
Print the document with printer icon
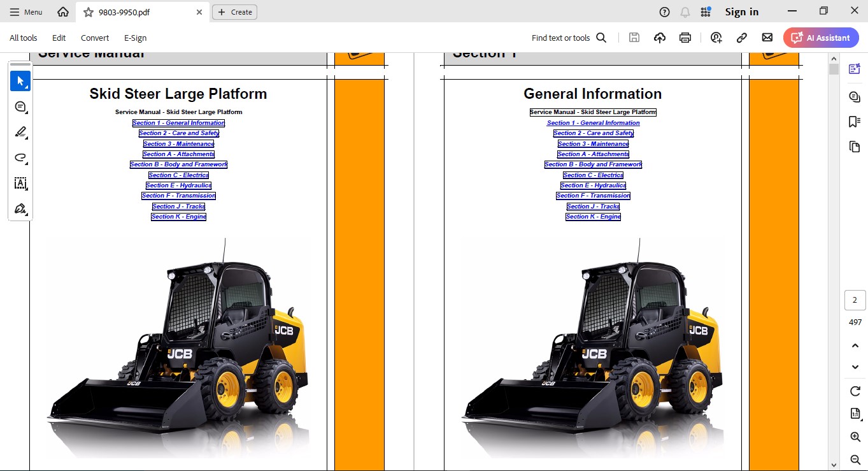coord(685,38)
